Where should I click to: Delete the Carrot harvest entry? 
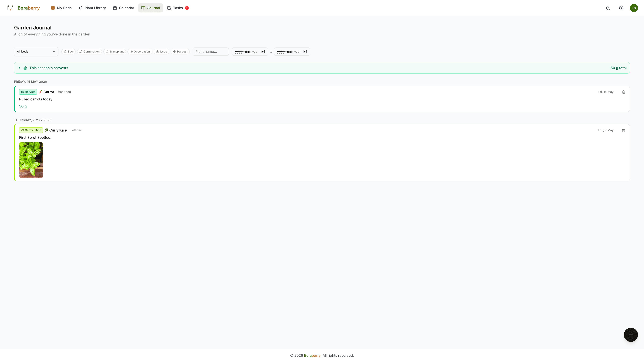point(624,92)
